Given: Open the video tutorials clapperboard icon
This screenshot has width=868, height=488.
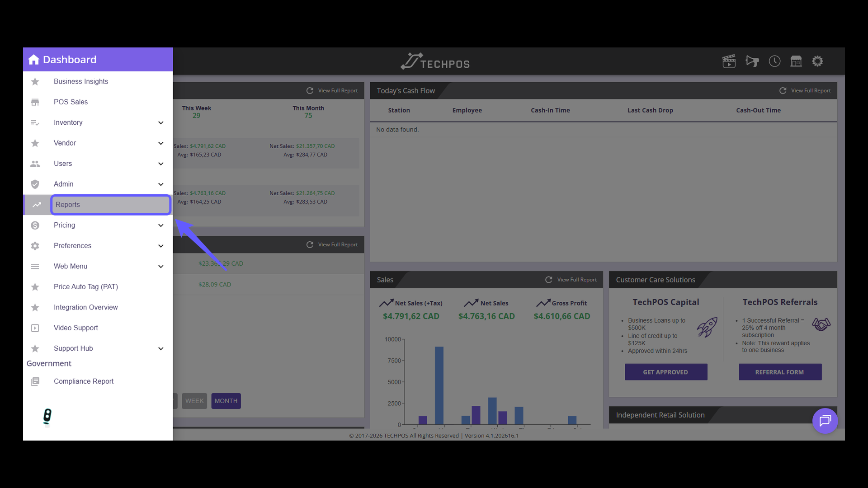Looking at the screenshot, I should pyautogui.click(x=729, y=61).
